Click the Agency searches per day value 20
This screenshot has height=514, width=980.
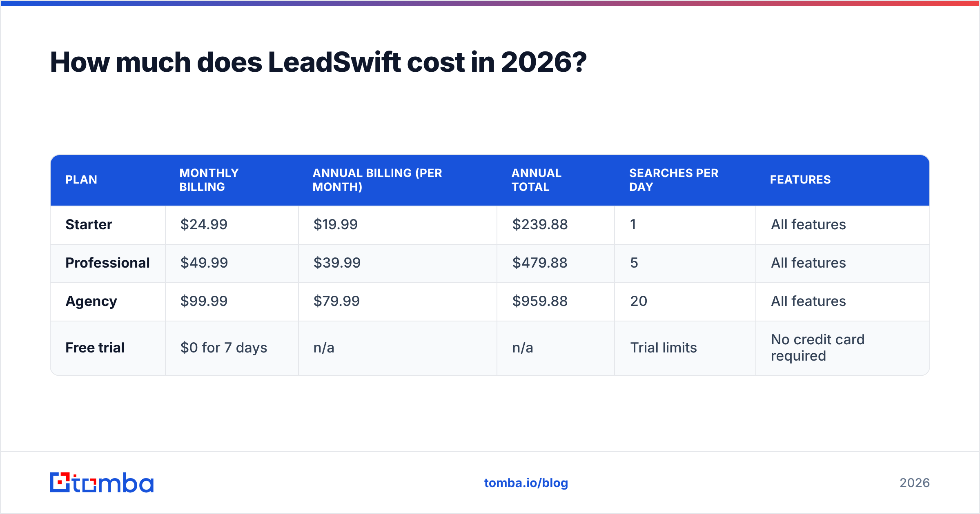639,301
